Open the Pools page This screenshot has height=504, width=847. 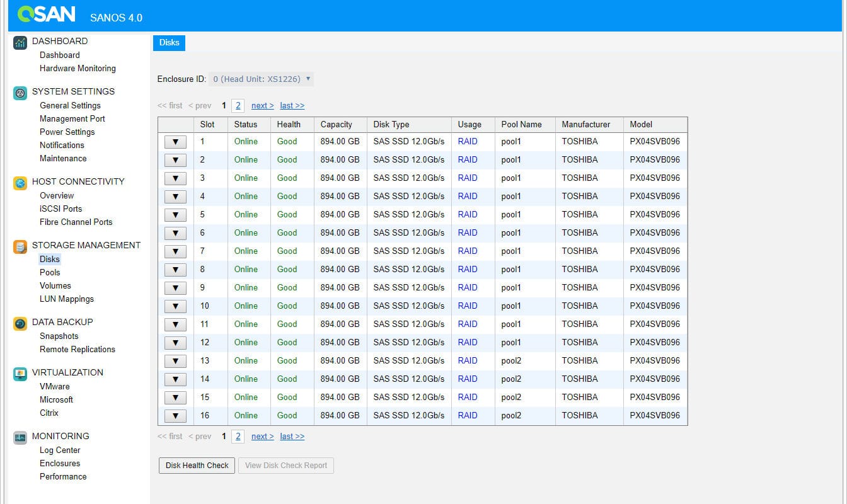click(x=50, y=272)
